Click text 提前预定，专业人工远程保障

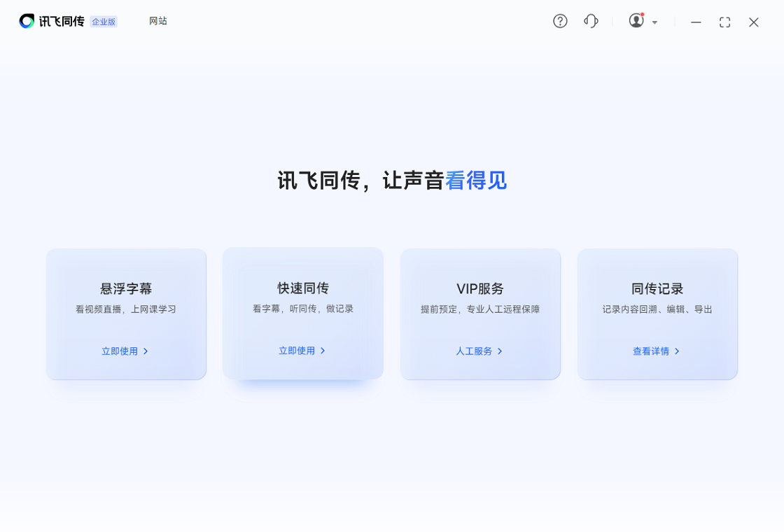tap(480, 309)
